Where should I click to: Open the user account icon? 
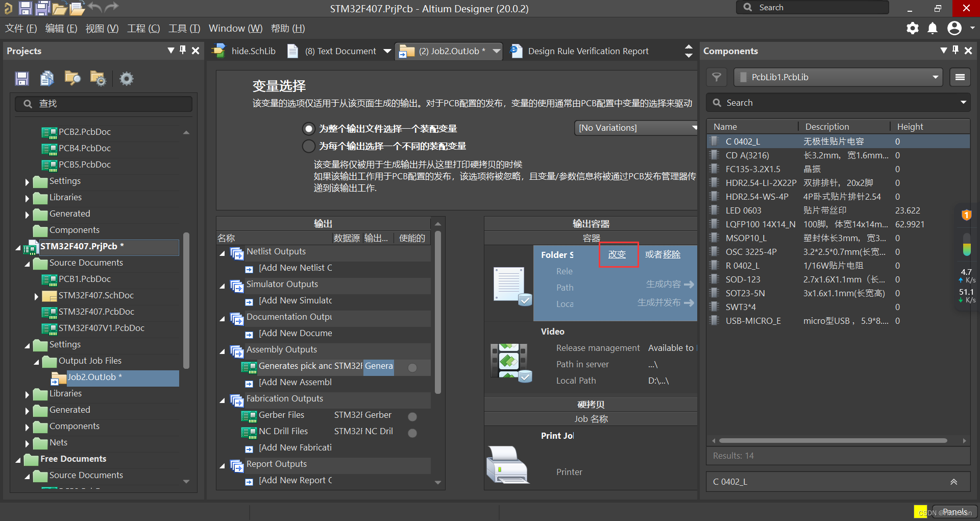(x=954, y=28)
